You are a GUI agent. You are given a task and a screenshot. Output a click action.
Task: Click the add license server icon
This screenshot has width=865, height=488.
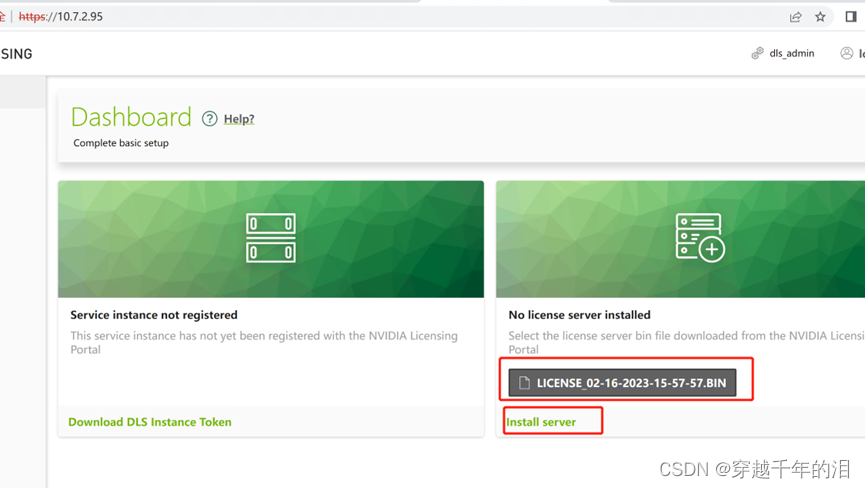pos(700,238)
